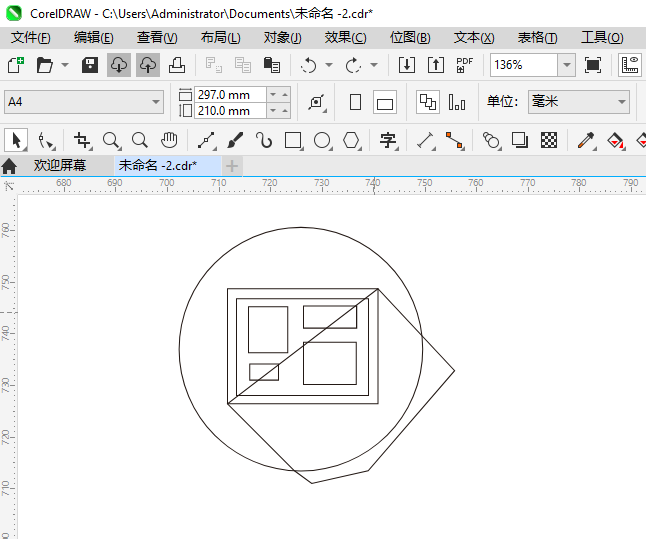Set page to portrait orientation
The image size is (646, 539).
click(x=355, y=102)
